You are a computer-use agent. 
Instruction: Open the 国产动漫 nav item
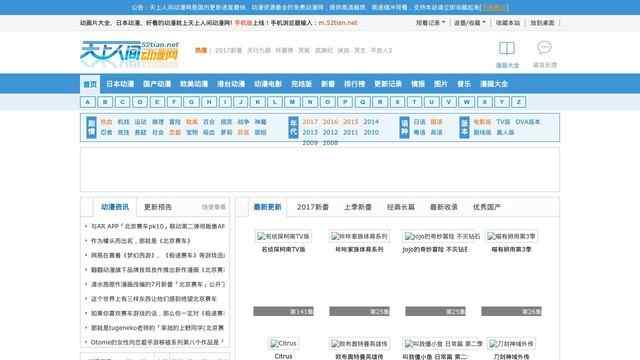157,84
